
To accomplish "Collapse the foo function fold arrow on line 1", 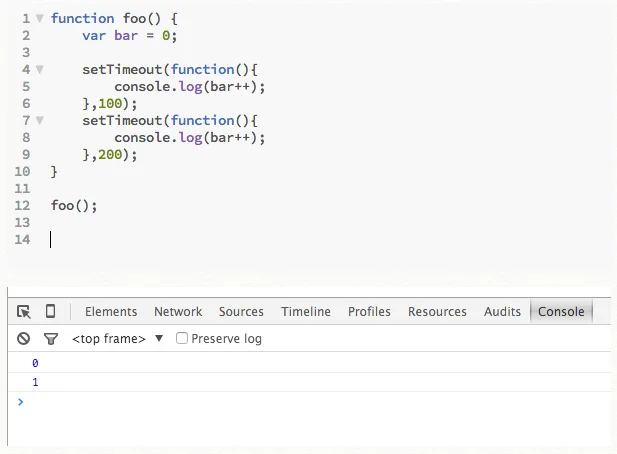I will [40, 18].
